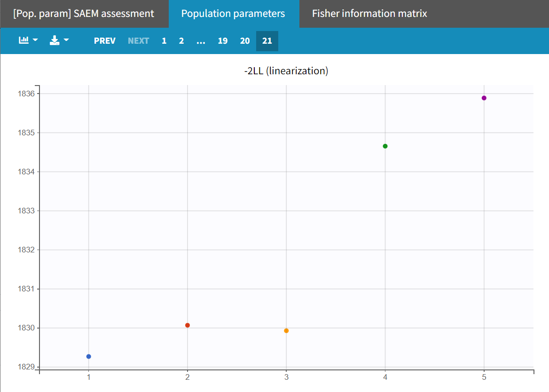The height and width of the screenshot is (392, 549).
Task: Go to previous plot with PREV
Action: click(x=104, y=41)
